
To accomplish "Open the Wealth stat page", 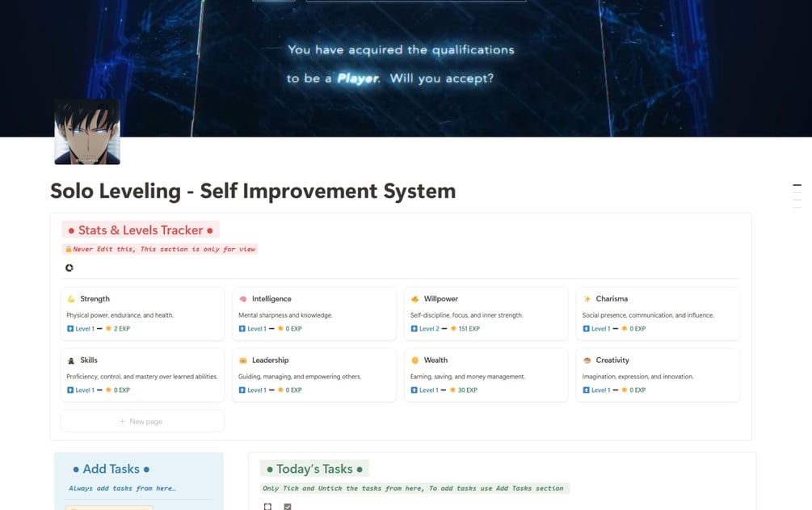I will coord(486,375).
